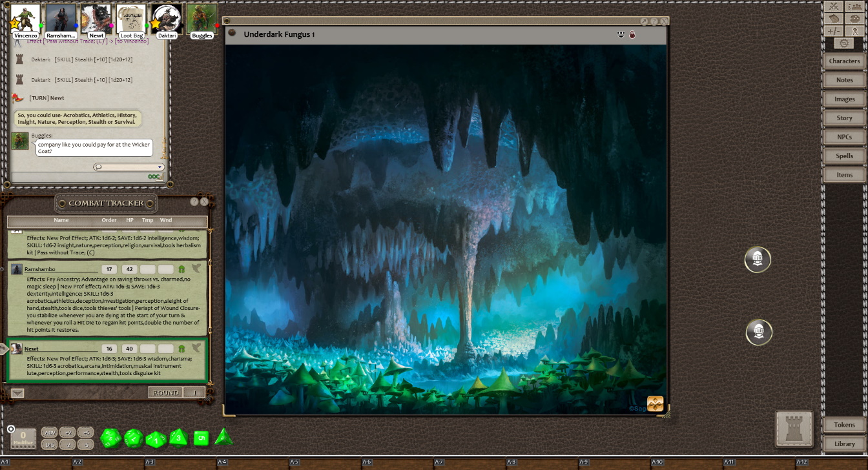Screen dimensions: 868x470
Task: Toggle Ramshambo's targeting bird icon
Action: click(x=196, y=268)
